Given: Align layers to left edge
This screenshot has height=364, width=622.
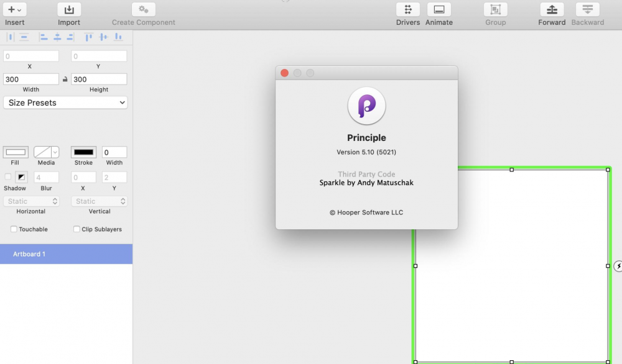Looking at the screenshot, I should (44, 37).
